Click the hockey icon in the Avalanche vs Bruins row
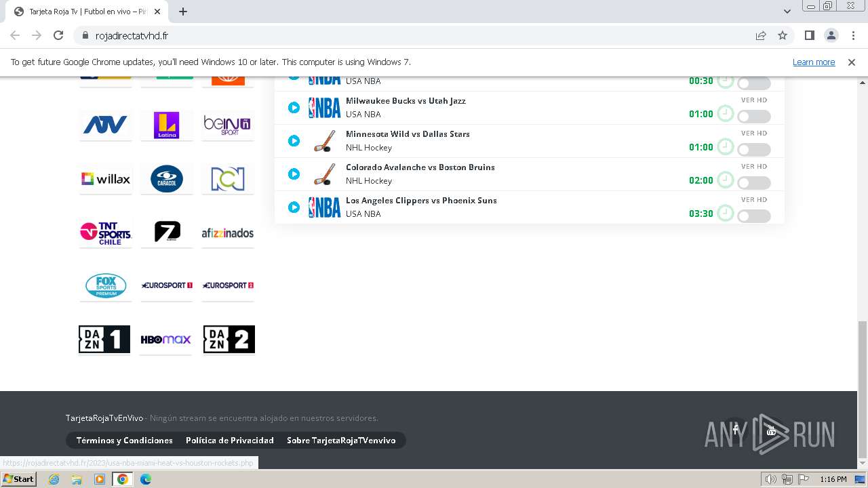 pos(325,174)
